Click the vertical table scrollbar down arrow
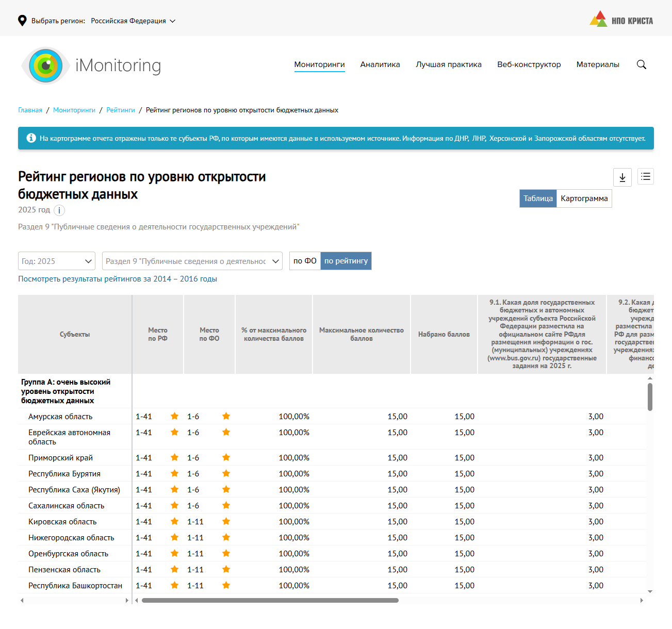Image resolution: width=672 pixels, height=629 pixels. tap(650, 591)
